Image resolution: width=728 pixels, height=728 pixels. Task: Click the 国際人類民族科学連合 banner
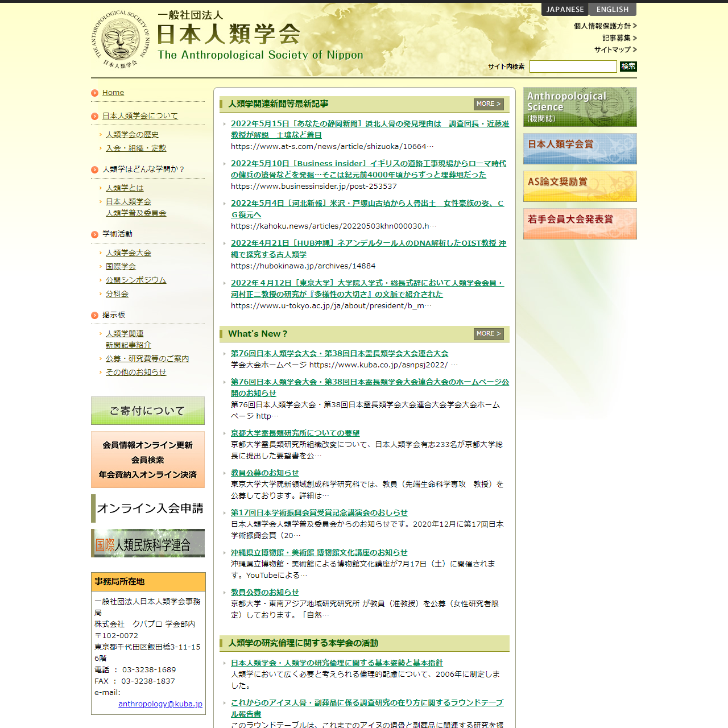tap(148, 544)
